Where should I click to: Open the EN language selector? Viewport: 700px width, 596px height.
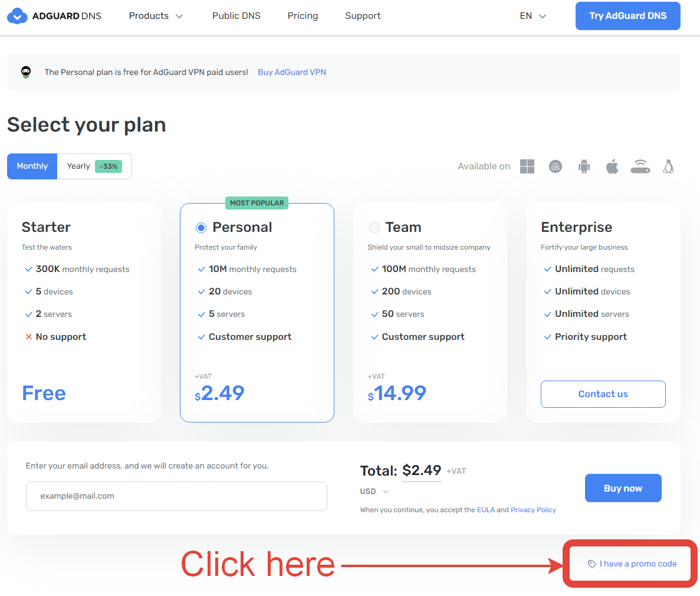click(533, 16)
